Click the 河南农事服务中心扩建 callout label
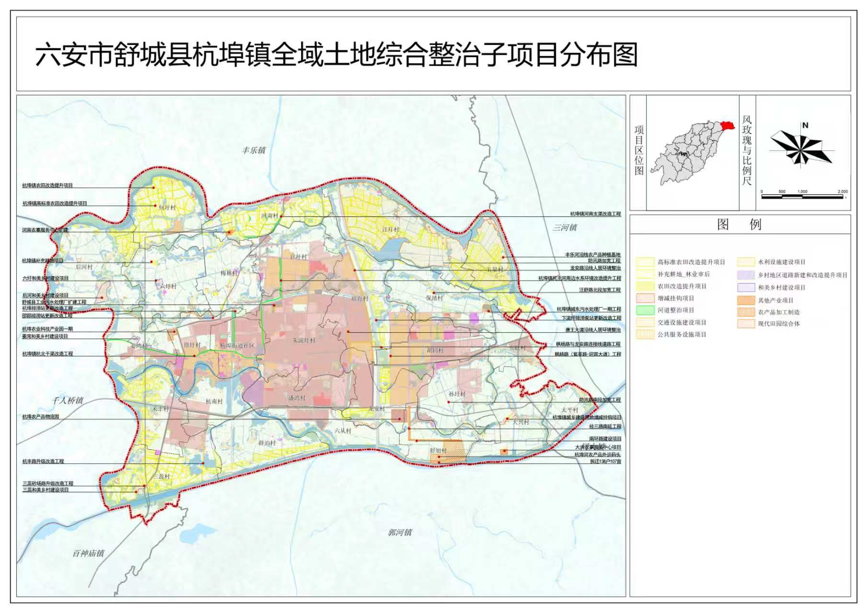 click(x=45, y=230)
